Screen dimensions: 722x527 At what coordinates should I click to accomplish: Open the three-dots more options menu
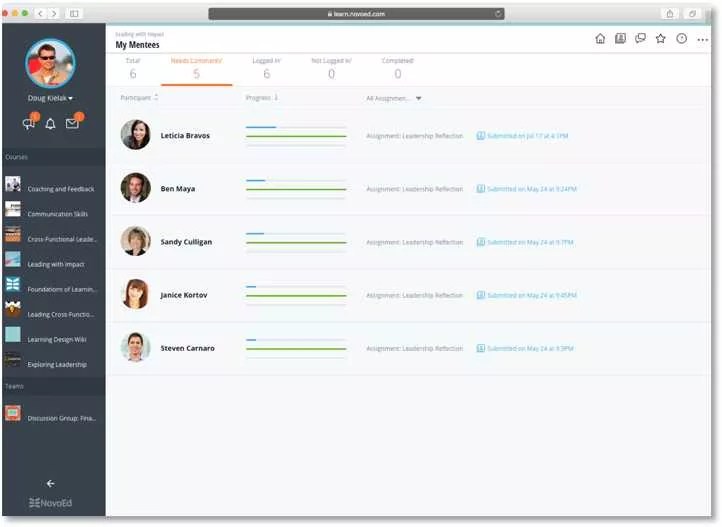(x=703, y=40)
